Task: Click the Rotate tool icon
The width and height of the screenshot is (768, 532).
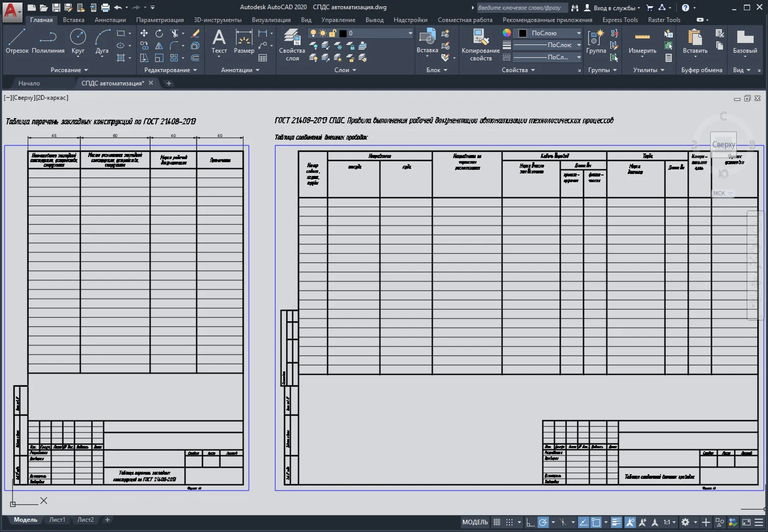Action: tap(159, 33)
